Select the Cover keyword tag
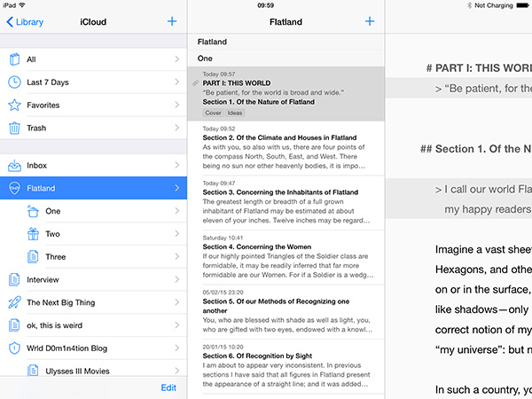This screenshot has height=399, width=532. 213,113
